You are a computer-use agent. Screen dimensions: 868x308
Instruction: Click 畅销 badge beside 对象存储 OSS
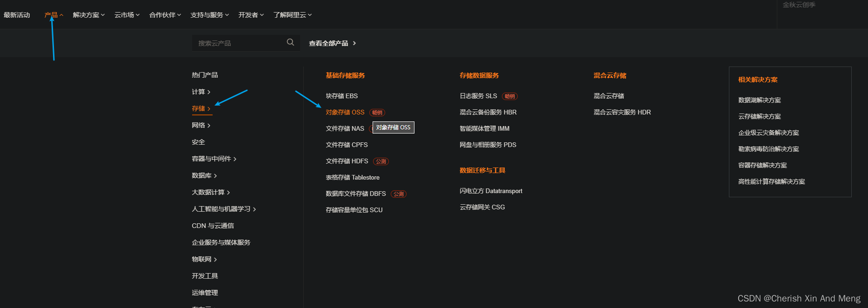377,113
